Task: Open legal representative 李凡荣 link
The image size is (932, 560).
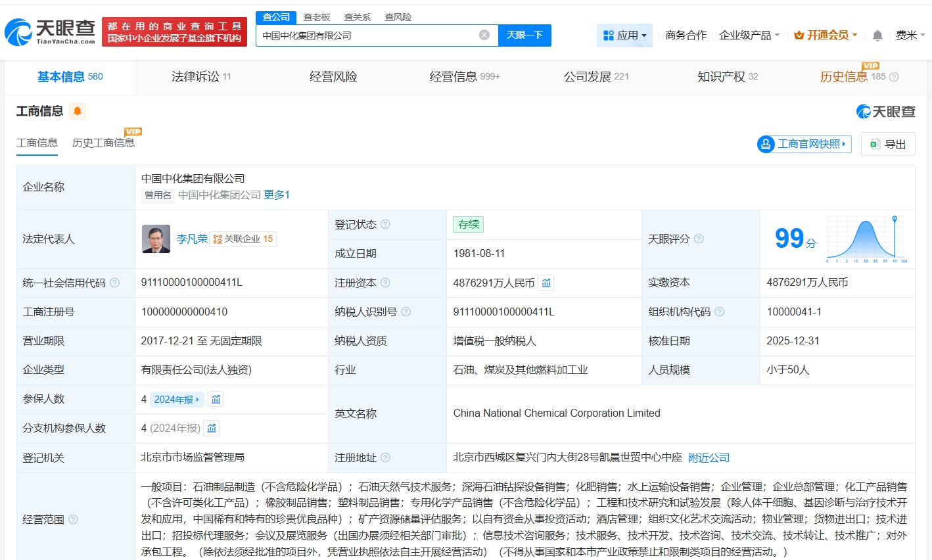Action: point(191,239)
